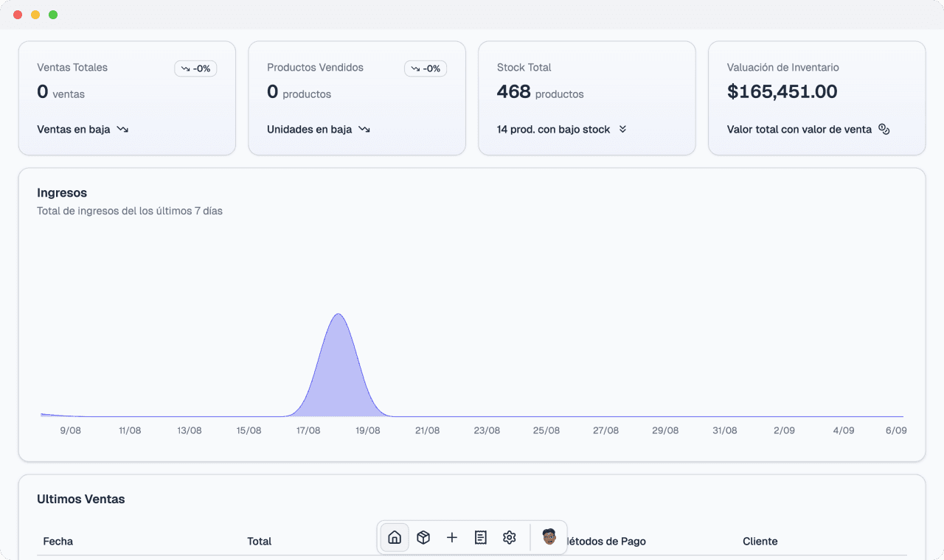Click the revenue peak on Ingresos chart
Viewport: 944px width, 560px height.
339,315
